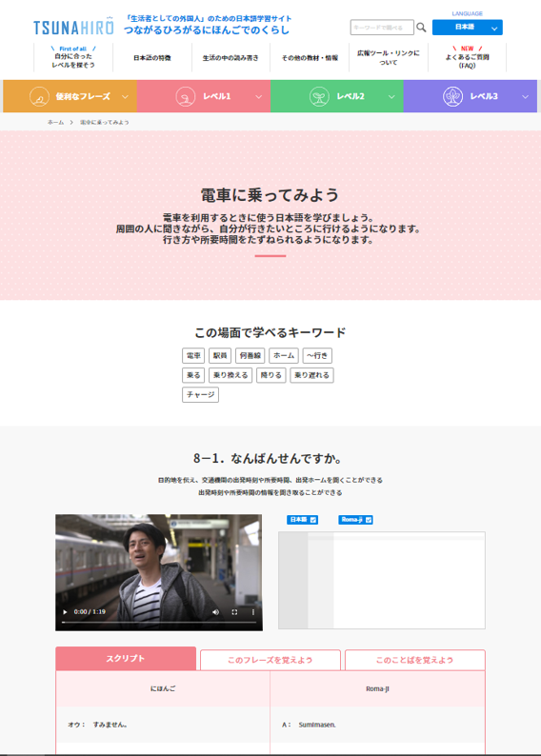Viewport: 541px width, 756px height.
Task: Select the スクリプト tab
Action: point(126,659)
